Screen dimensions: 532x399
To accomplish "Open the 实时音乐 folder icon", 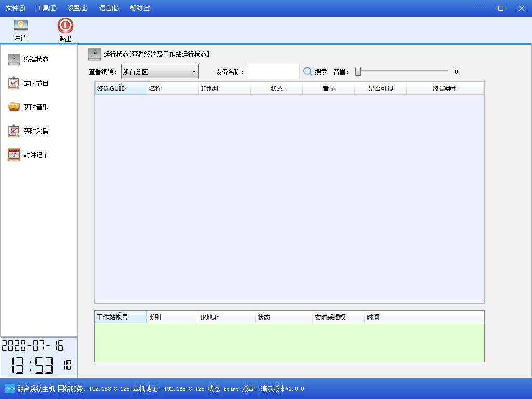I will tap(14, 107).
